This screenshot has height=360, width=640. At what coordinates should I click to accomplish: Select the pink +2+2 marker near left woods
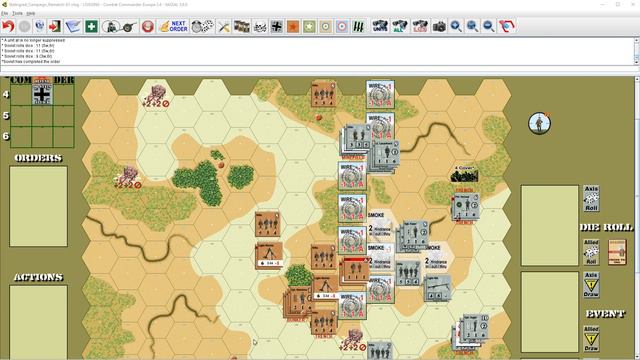[128, 178]
